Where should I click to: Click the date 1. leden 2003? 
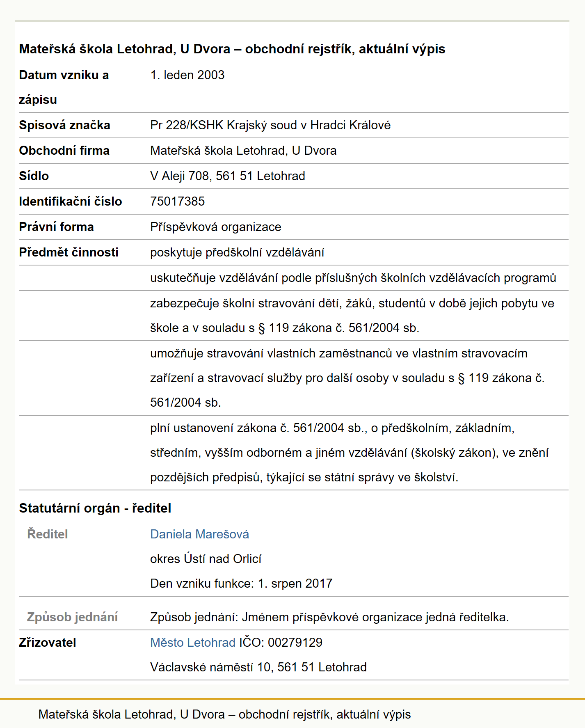187,75
